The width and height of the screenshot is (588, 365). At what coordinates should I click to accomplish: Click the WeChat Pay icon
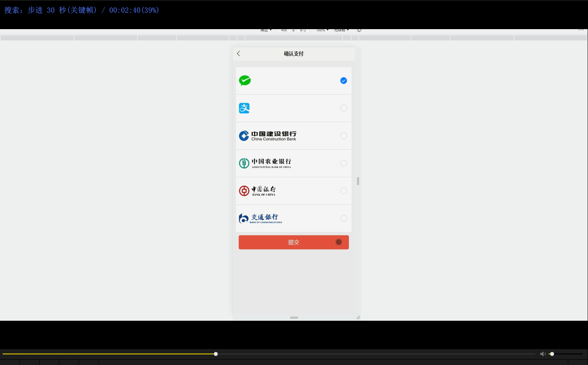245,80
